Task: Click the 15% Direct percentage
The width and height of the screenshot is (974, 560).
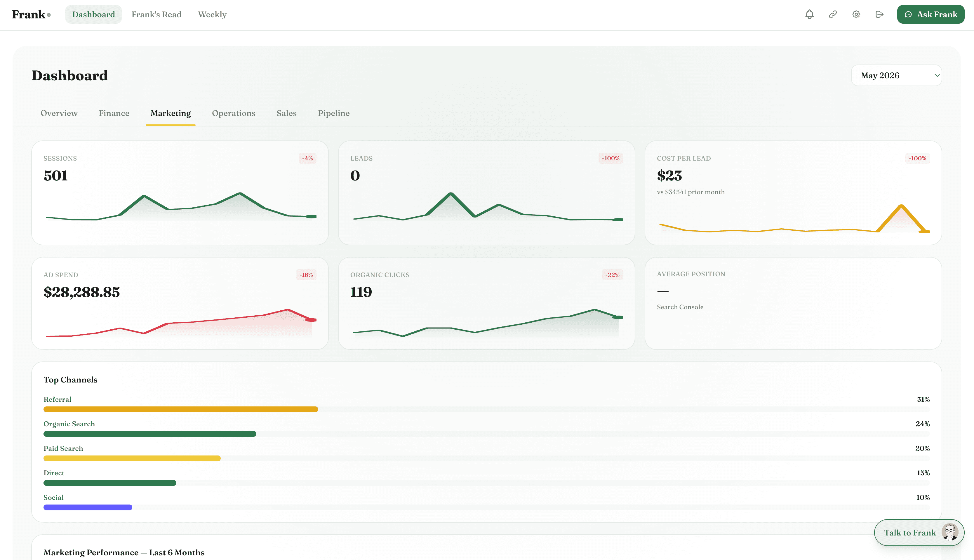Action: tap(923, 473)
